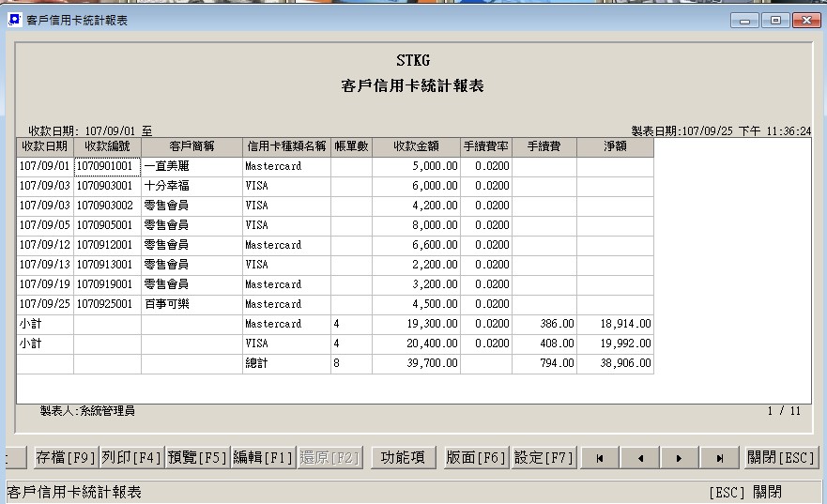827x504 pixels.
Task: Open the 版面[F6] layout button
Action: tap(476, 457)
